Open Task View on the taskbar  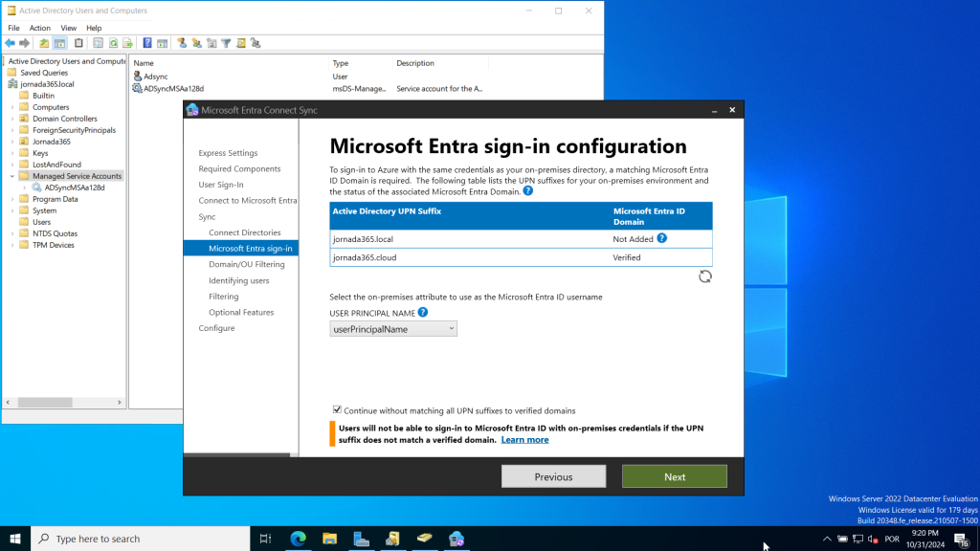click(x=266, y=539)
